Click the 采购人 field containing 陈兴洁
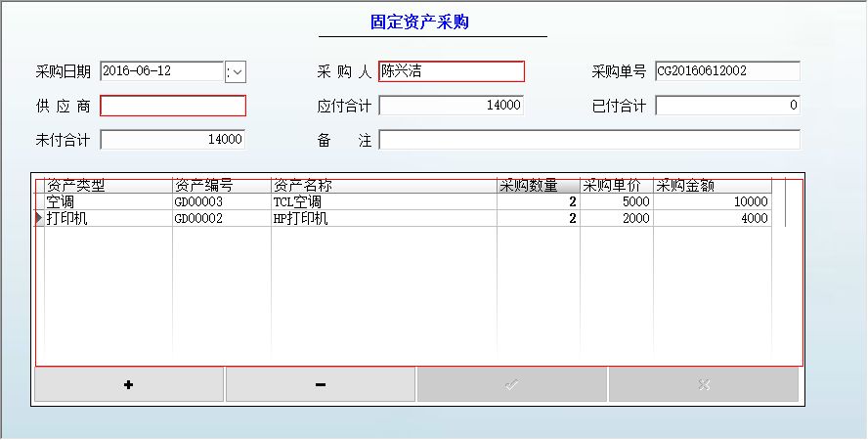The width and height of the screenshot is (868, 440). (x=452, y=71)
